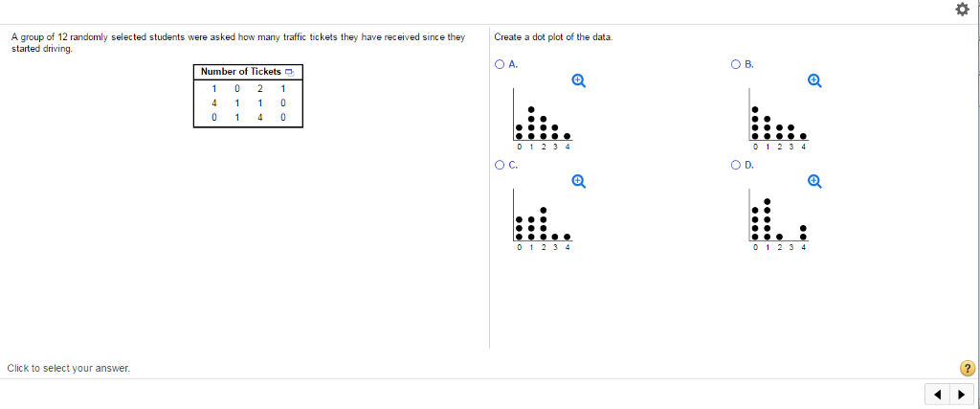Zoom in on dot plot B

[x=813, y=80]
